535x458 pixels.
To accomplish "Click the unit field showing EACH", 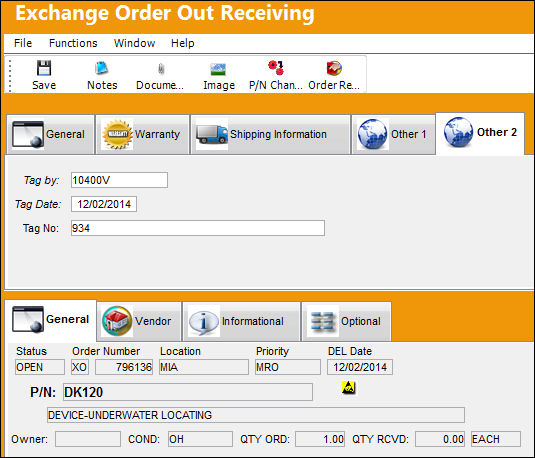I will point(496,439).
